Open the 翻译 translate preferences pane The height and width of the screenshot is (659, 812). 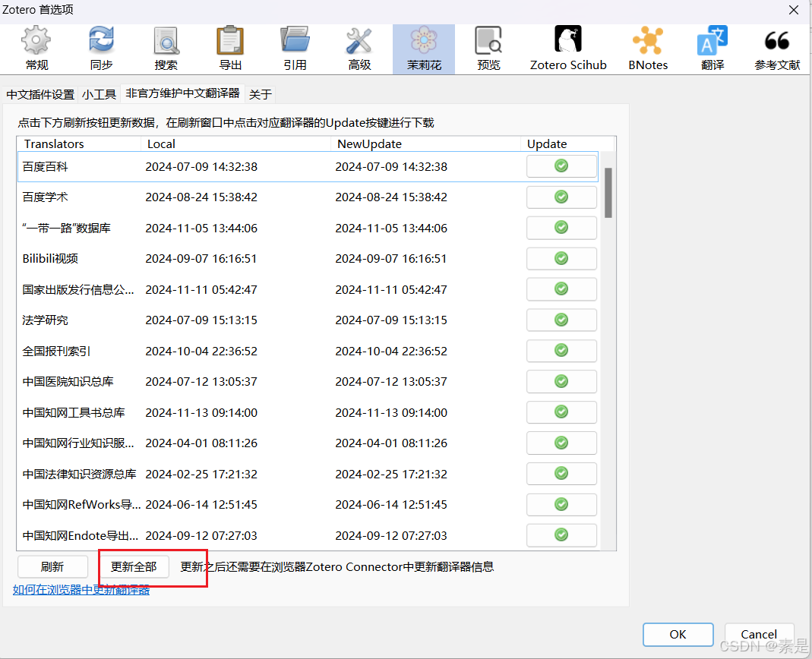(x=712, y=49)
